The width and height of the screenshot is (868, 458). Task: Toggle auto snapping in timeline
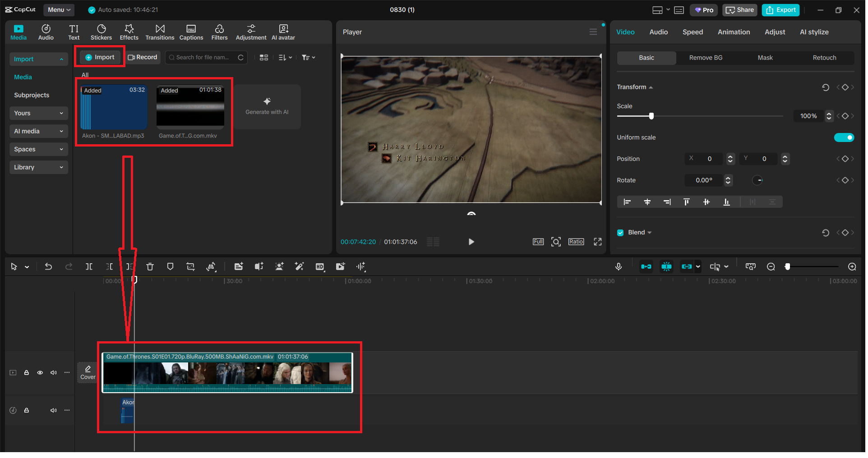[x=666, y=267]
